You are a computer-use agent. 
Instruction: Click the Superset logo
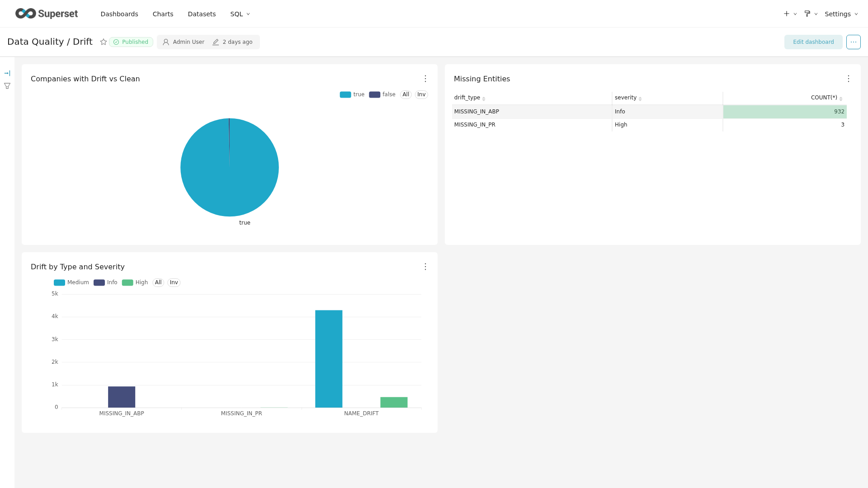click(47, 14)
